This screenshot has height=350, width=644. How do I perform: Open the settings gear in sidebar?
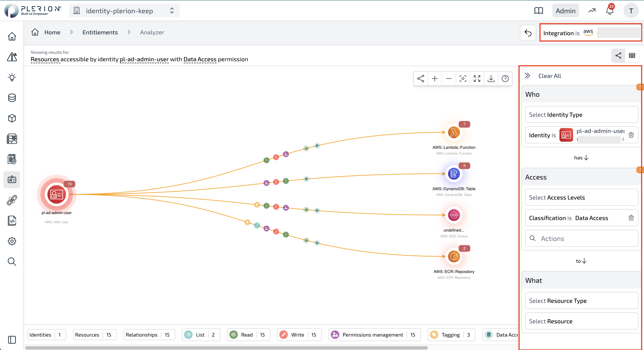click(x=12, y=241)
